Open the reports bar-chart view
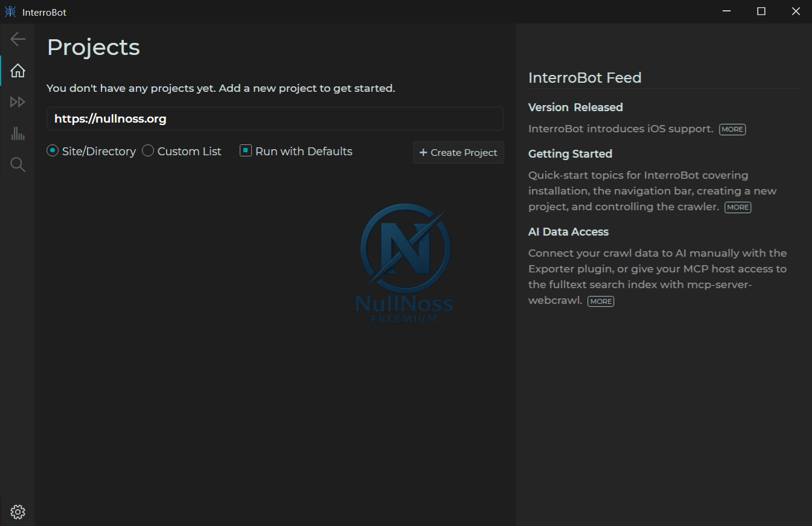 pos(18,133)
